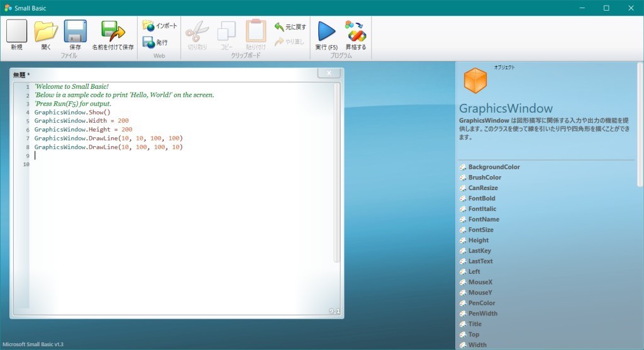The width and height of the screenshot is (644, 350).
Task: Select FontName property in the list
Action: click(484, 219)
